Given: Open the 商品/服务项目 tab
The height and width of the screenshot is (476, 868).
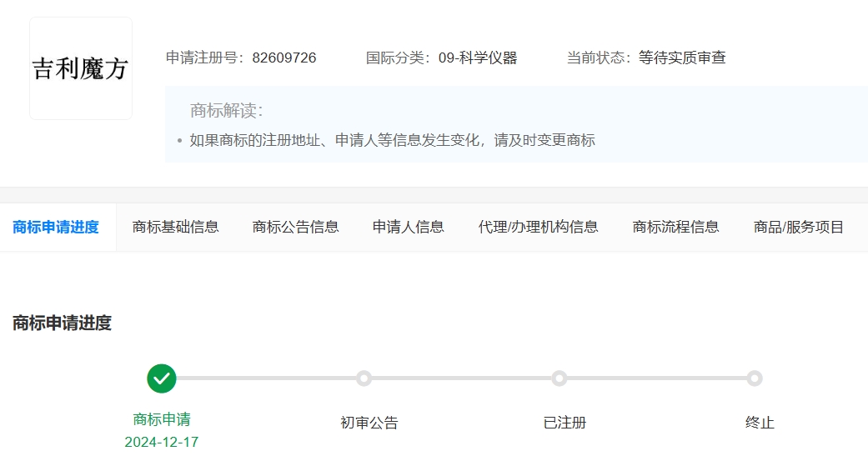Looking at the screenshot, I should point(798,227).
